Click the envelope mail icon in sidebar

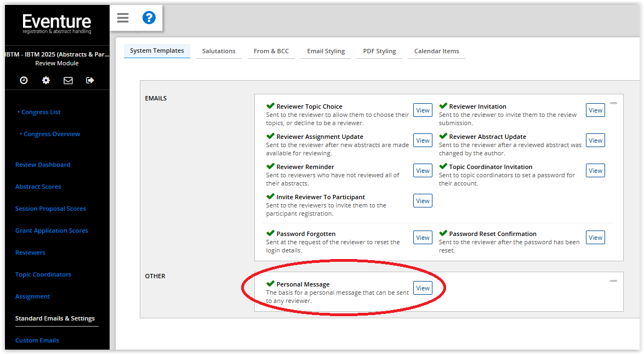point(68,80)
